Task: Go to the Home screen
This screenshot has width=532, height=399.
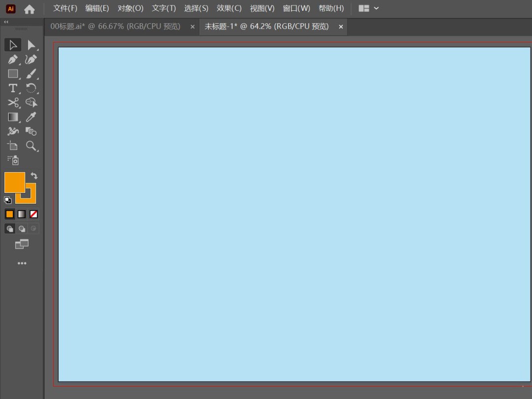Action: pyautogui.click(x=30, y=9)
